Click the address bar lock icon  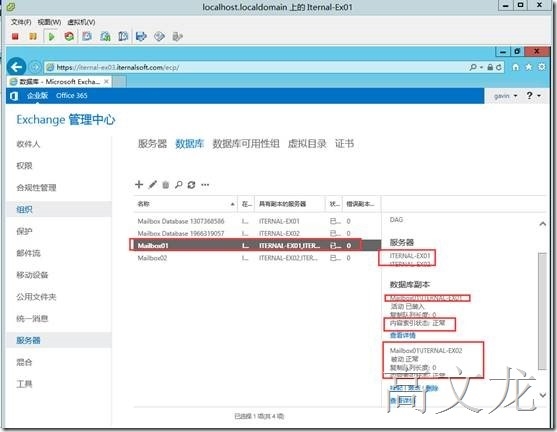tap(490, 67)
